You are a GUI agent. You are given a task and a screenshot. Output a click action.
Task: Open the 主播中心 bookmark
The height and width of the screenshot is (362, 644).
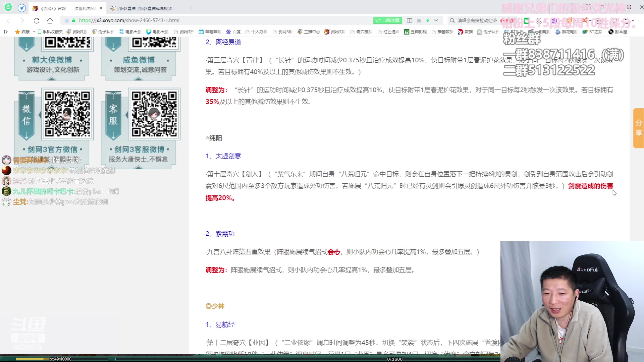[x=309, y=32]
